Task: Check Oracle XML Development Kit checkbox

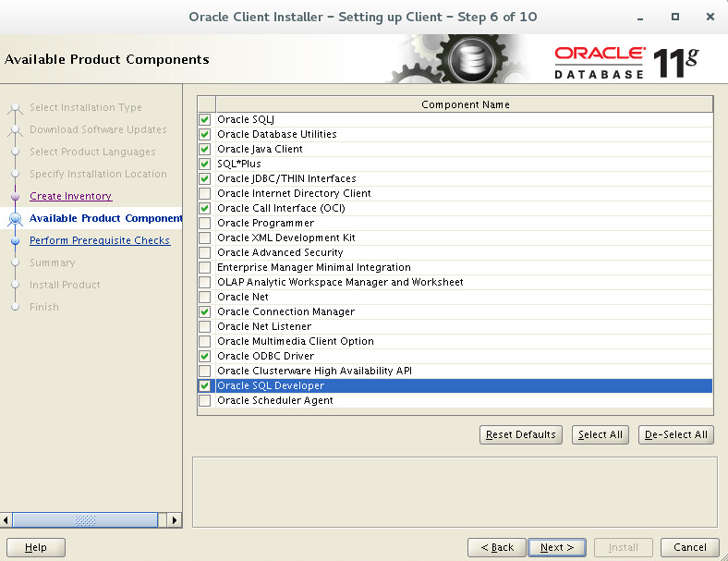Action: click(205, 238)
